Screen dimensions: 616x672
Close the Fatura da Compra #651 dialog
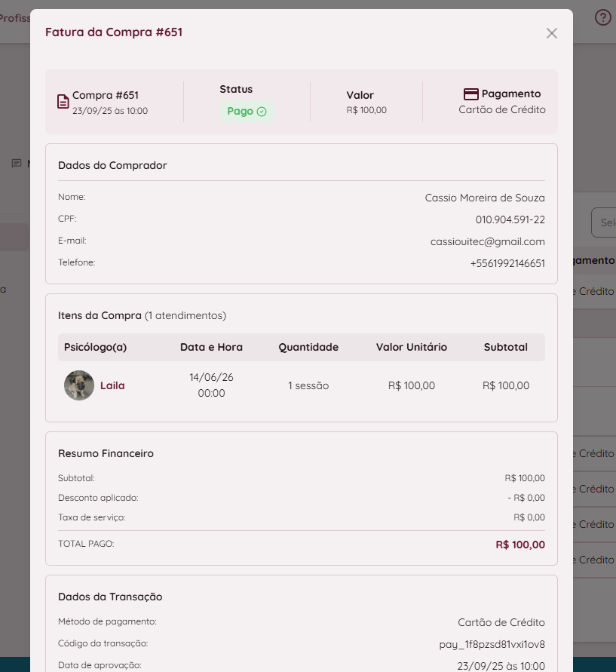[552, 33]
